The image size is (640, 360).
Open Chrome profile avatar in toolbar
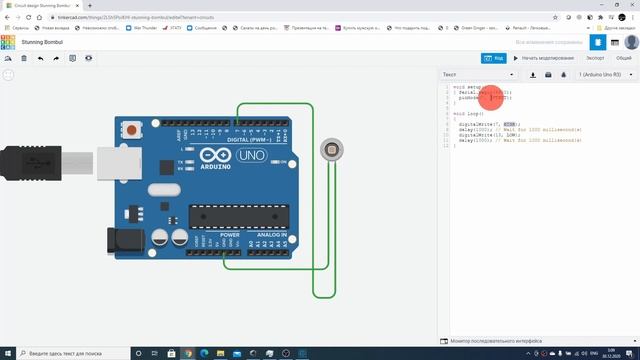pos(622,18)
